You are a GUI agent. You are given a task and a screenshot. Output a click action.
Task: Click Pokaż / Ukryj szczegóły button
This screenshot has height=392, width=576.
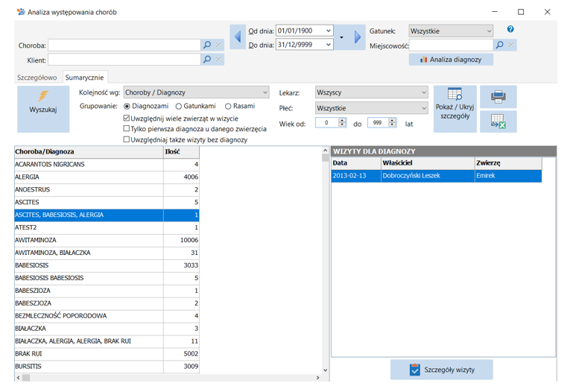(455, 109)
